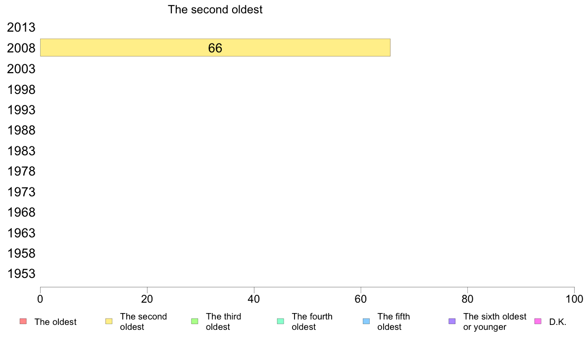Image resolution: width=588 pixels, height=364 pixels.
Task: Select the 2013 year label
Action: [21, 27]
